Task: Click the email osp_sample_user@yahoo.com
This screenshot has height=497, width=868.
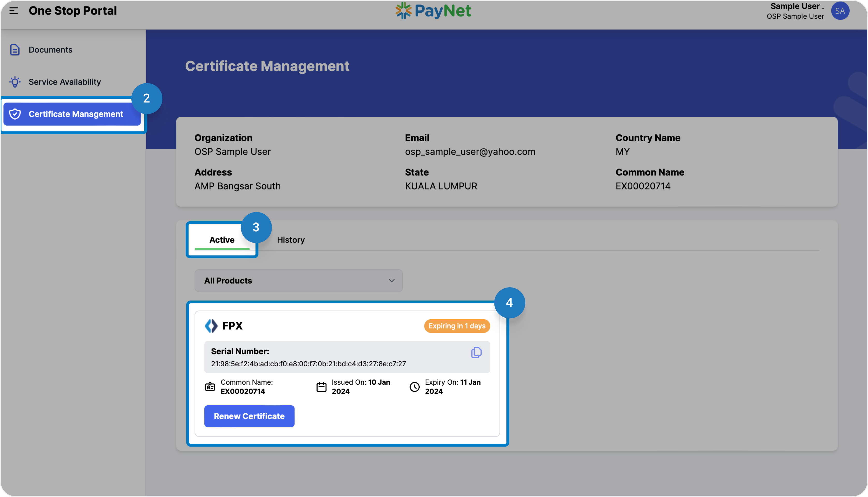Action: (x=470, y=151)
